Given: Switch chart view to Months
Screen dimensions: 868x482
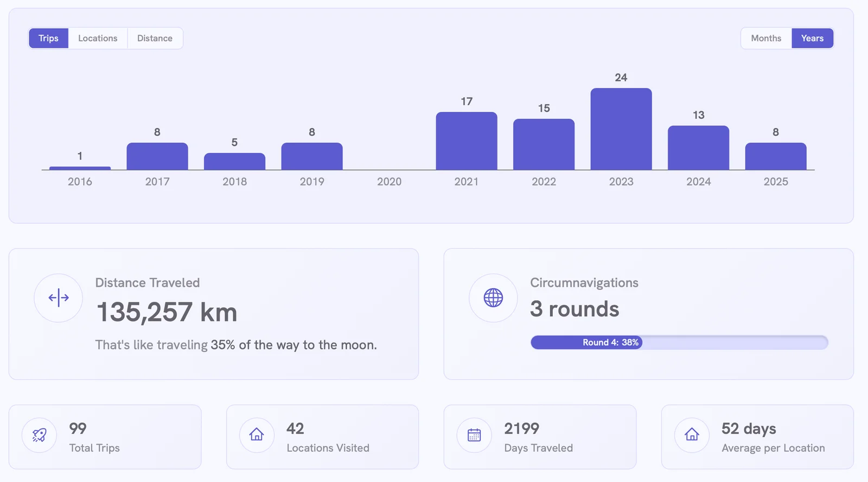Looking at the screenshot, I should tap(766, 38).
